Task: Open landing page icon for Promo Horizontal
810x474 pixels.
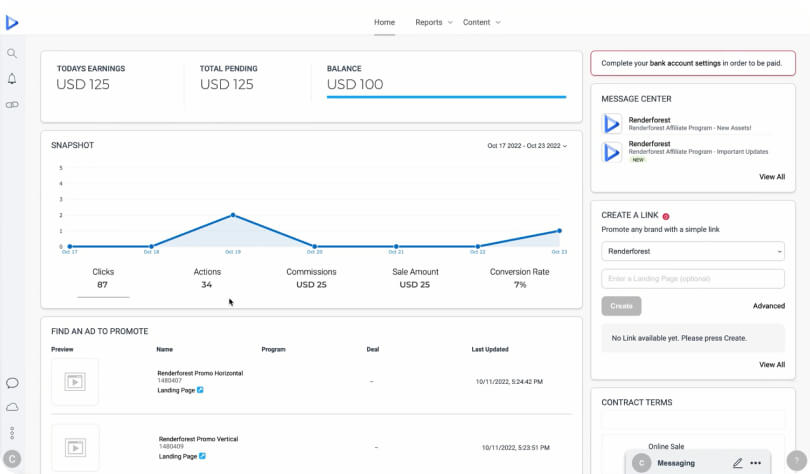Action: [x=201, y=390]
